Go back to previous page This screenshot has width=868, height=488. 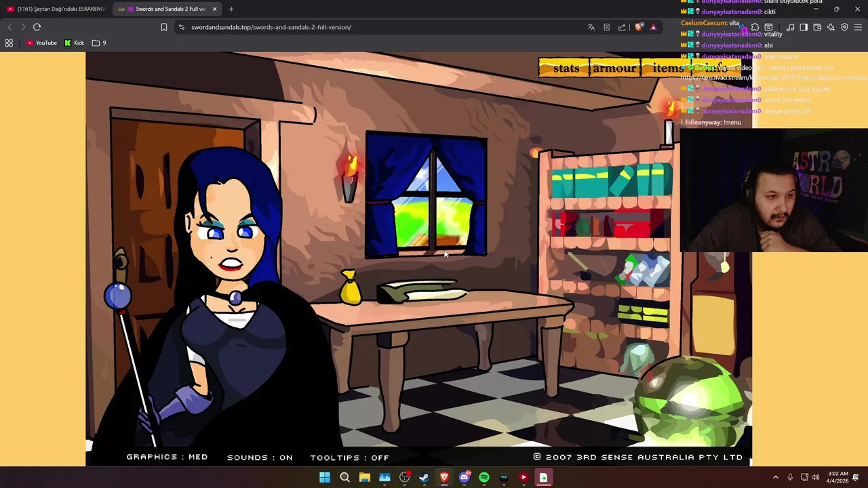(x=9, y=27)
